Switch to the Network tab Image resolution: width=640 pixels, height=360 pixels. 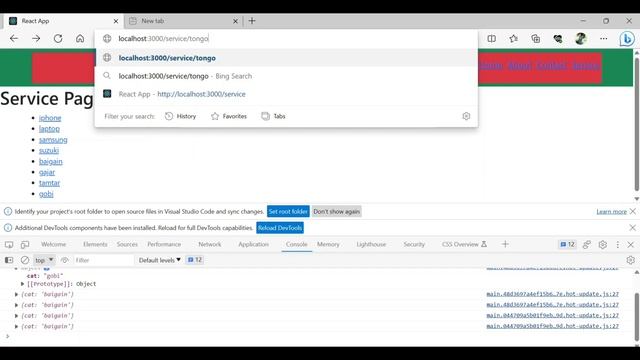click(210, 244)
